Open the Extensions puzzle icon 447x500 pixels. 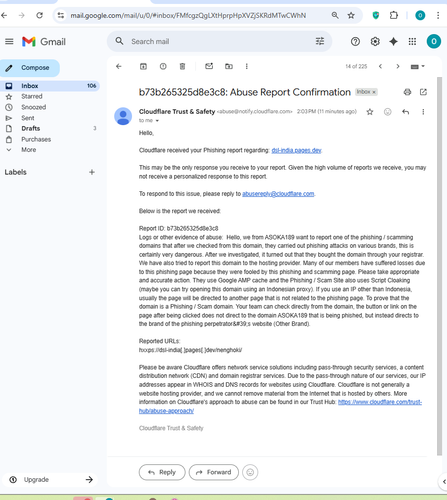point(394,15)
